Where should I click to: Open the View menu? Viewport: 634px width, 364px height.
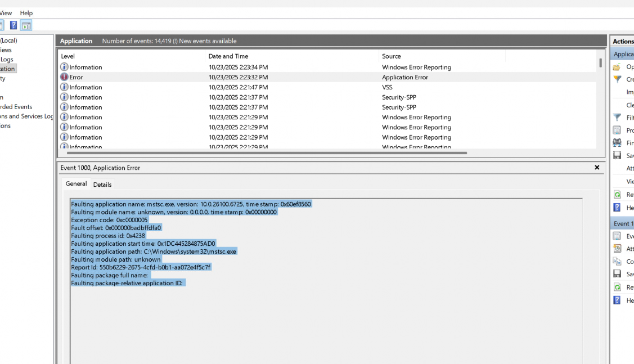click(x=6, y=13)
